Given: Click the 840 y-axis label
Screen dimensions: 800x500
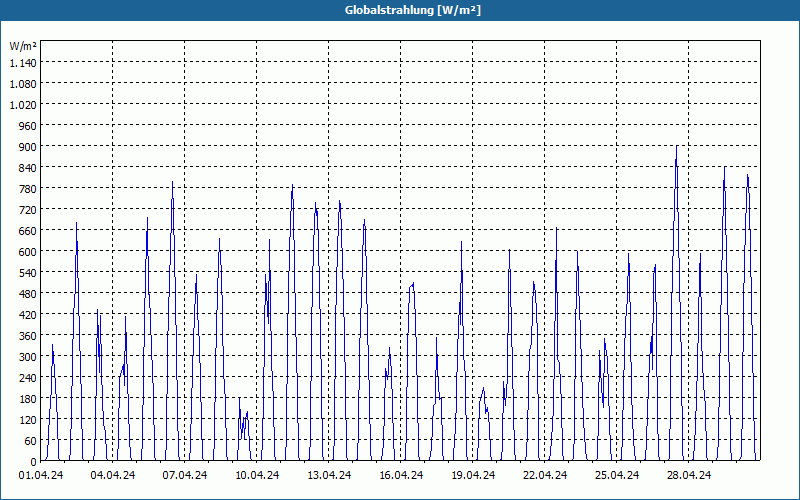Looking at the screenshot, I should (28, 167).
